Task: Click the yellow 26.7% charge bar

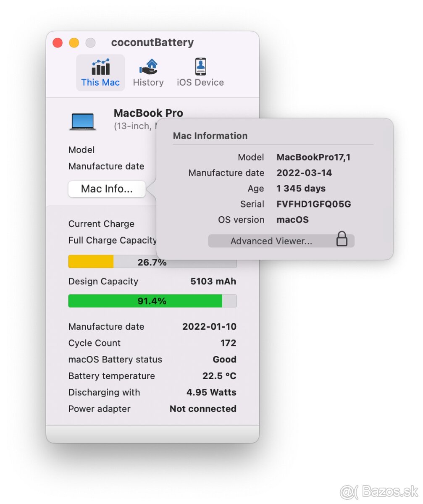Action: tap(90, 261)
